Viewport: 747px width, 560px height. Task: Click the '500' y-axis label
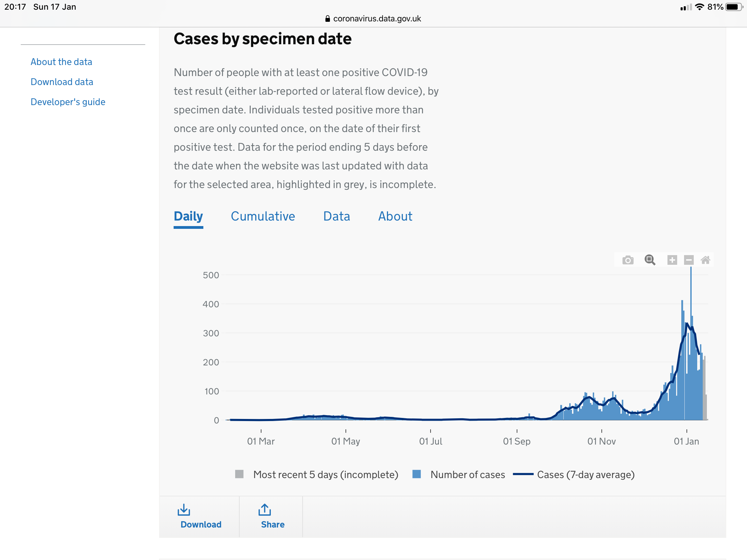(x=211, y=275)
